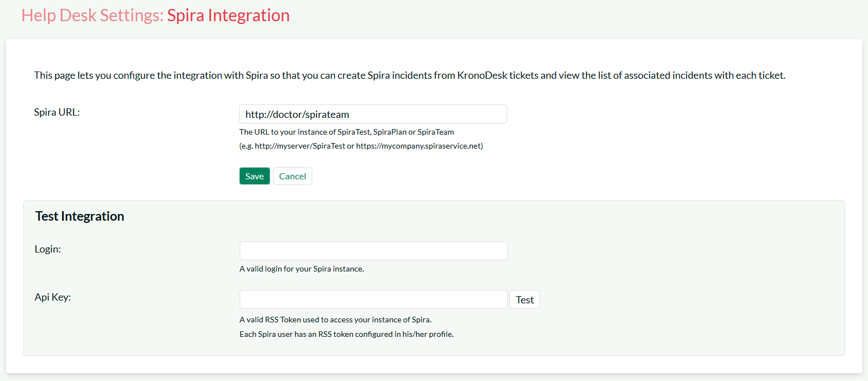This screenshot has width=868, height=381.
Task: Click the 'Help Desk Settings: Spira Integration' heading
Action: point(155,15)
